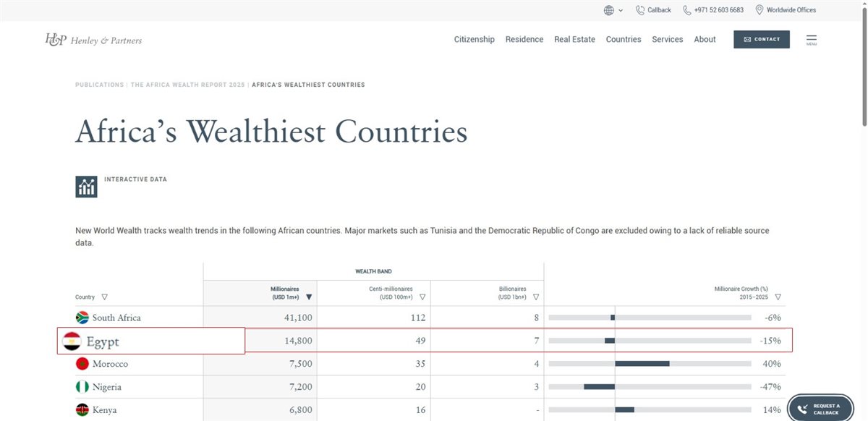Click the Nigeria flag icon
This screenshot has width=868, height=421.
pos(82,387)
